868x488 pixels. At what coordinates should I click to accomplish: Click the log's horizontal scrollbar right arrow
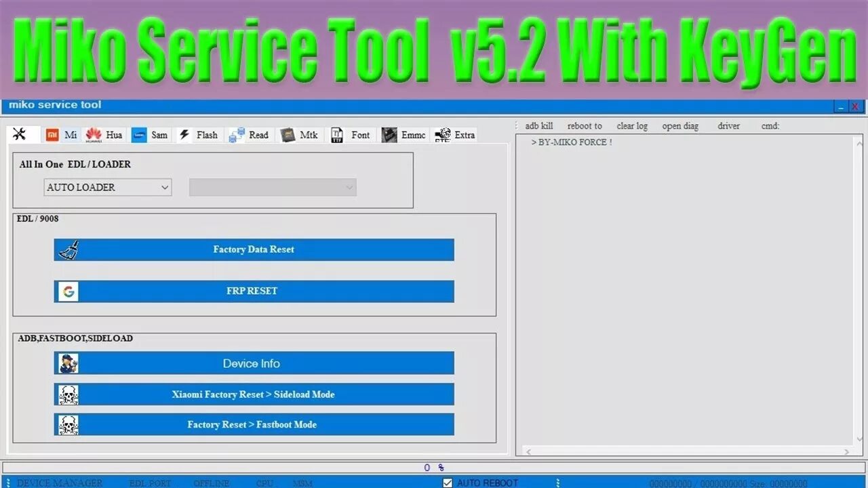(x=846, y=451)
